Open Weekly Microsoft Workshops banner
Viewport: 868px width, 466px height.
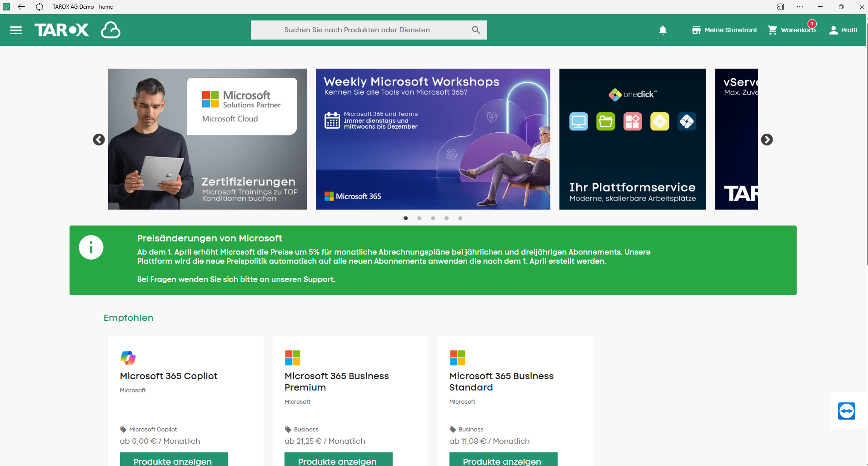coord(433,139)
